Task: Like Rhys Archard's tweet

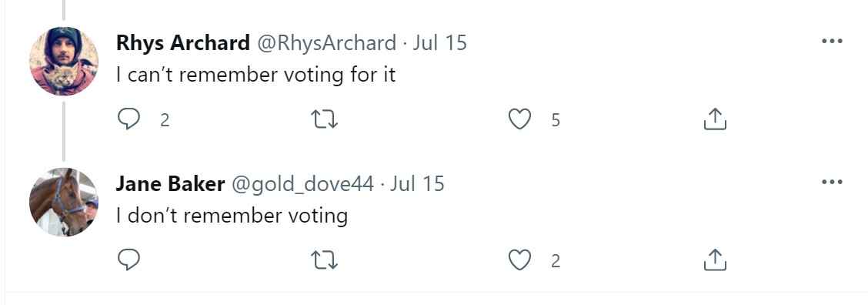Action: pyautogui.click(x=520, y=119)
